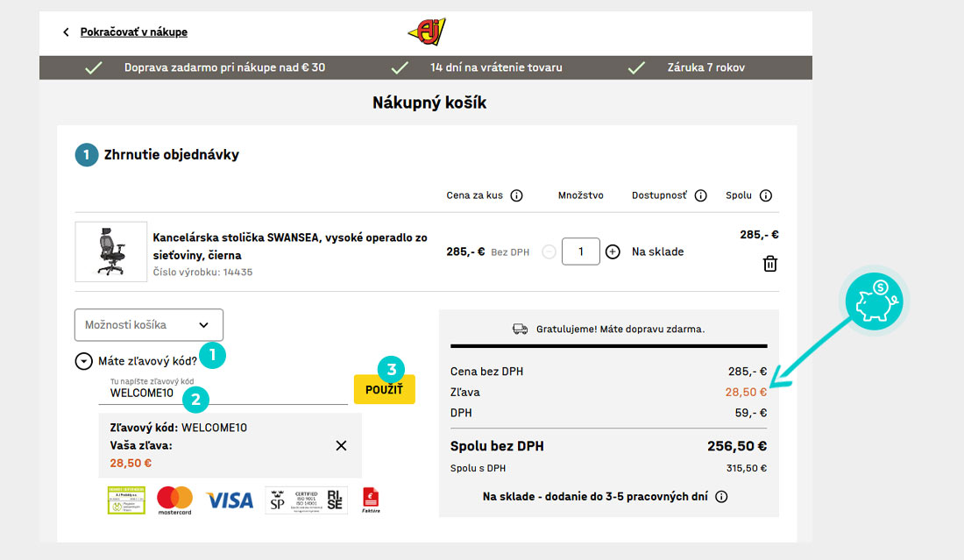
Task: Click the 14 dní na vrátenie tovaru text
Action: pos(496,67)
